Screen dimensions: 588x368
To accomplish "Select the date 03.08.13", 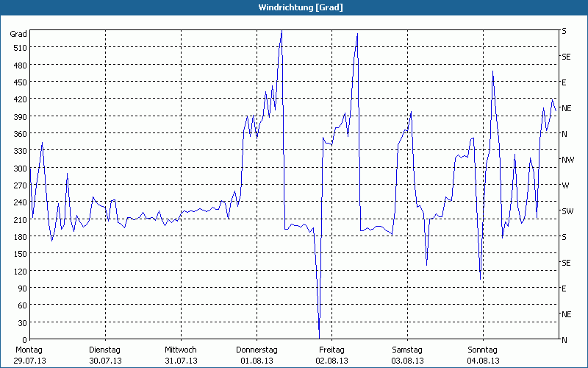I will (x=408, y=361).
